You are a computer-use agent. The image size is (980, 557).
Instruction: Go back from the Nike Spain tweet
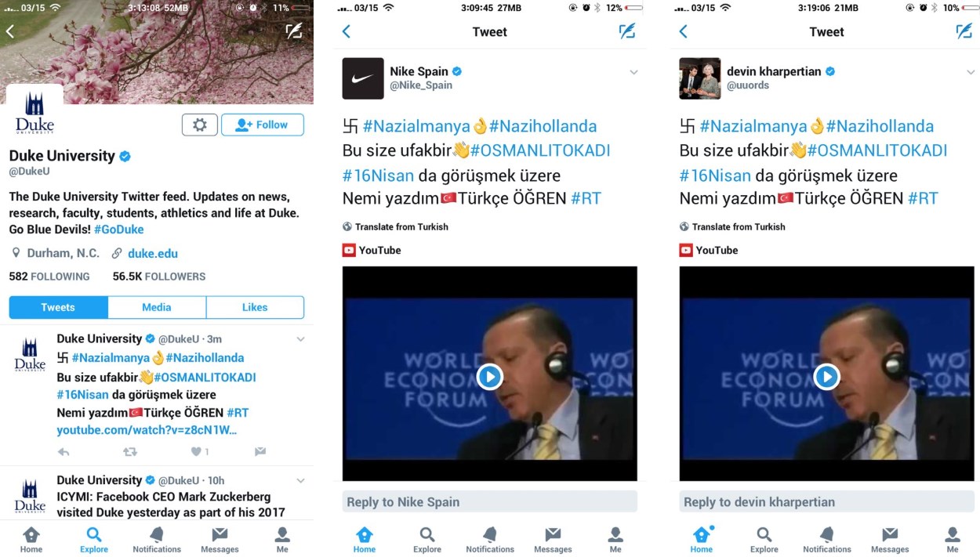coord(347,31)
